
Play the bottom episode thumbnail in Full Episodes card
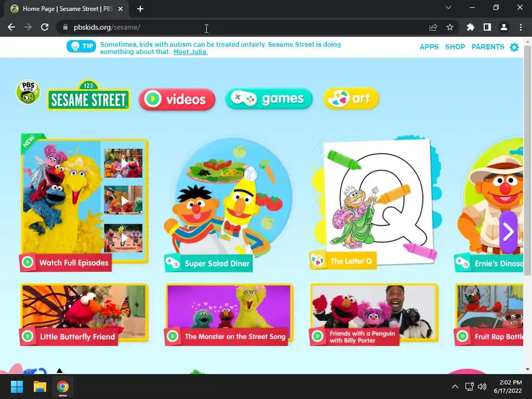(123, 238)
